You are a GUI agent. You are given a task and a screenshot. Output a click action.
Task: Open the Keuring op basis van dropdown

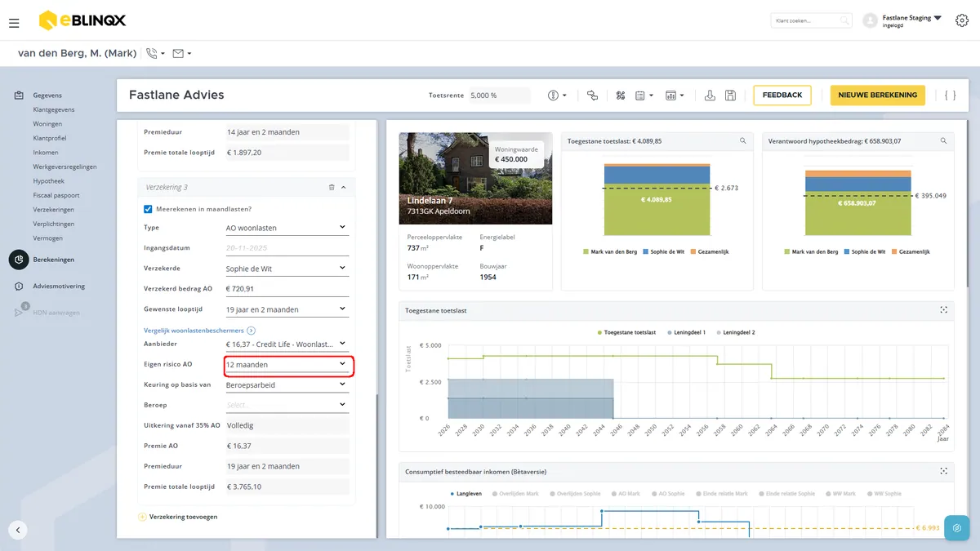coord(287,384)
